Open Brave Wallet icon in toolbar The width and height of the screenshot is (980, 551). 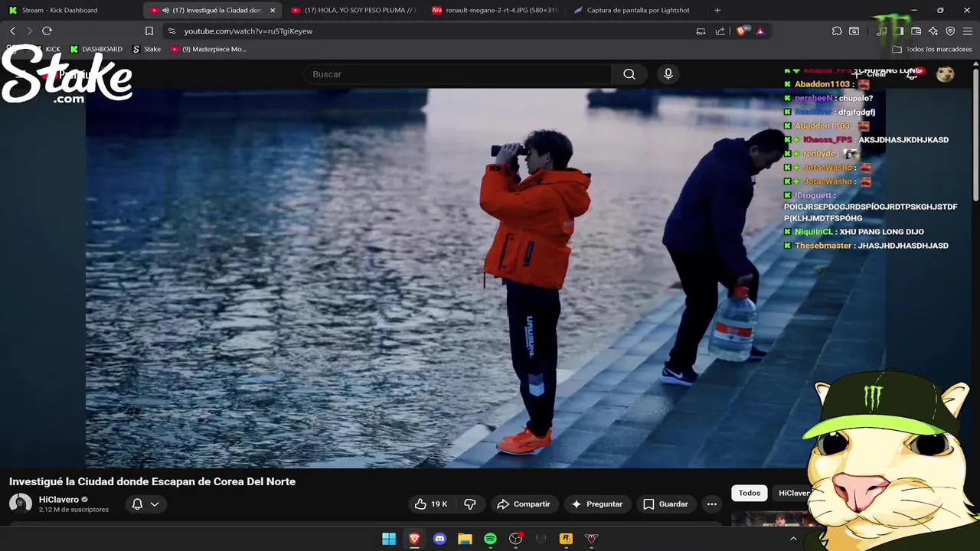pyautogui.click(x=916, y=31)
